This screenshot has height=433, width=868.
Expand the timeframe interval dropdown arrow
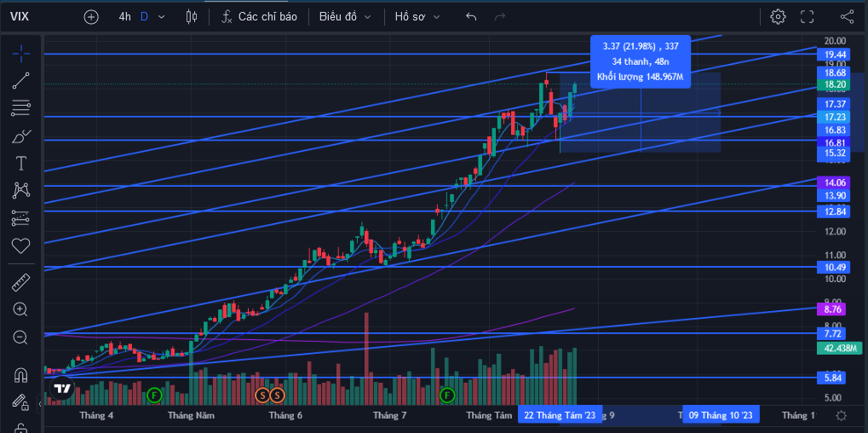(x=161, y=16)
